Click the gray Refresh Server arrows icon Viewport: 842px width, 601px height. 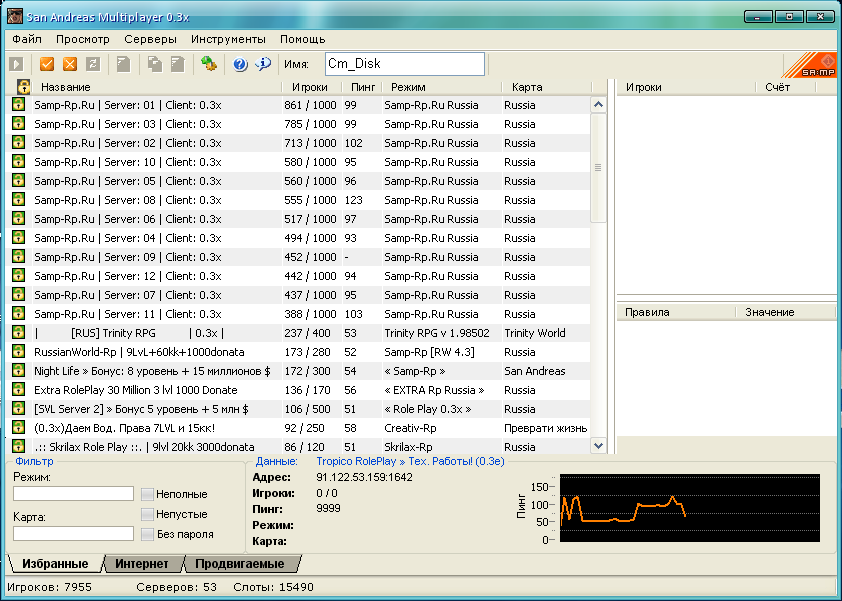pos(93,64)
